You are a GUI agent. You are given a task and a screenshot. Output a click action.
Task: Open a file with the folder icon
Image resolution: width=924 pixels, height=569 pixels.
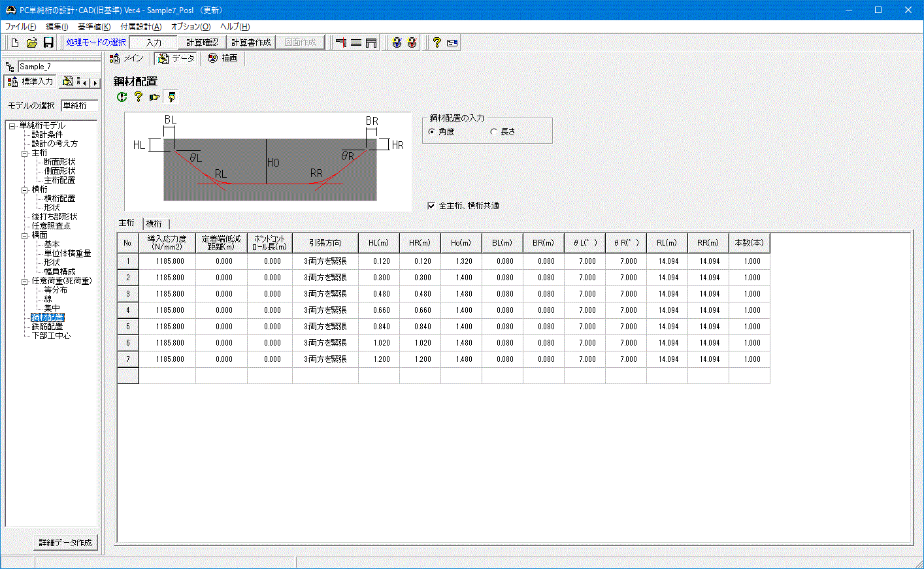[31, 42]
